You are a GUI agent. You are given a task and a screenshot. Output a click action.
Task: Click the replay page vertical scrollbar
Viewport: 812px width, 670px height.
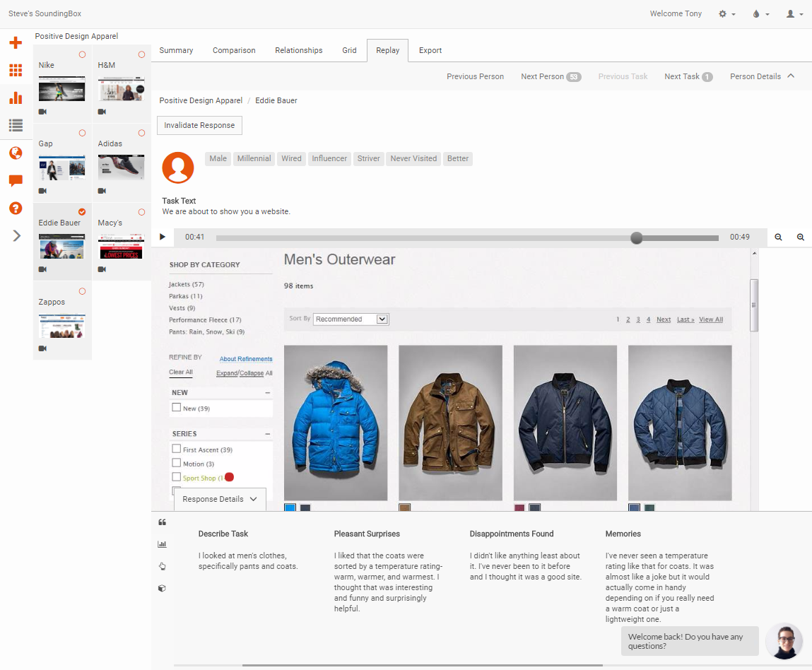click(754, 305)
